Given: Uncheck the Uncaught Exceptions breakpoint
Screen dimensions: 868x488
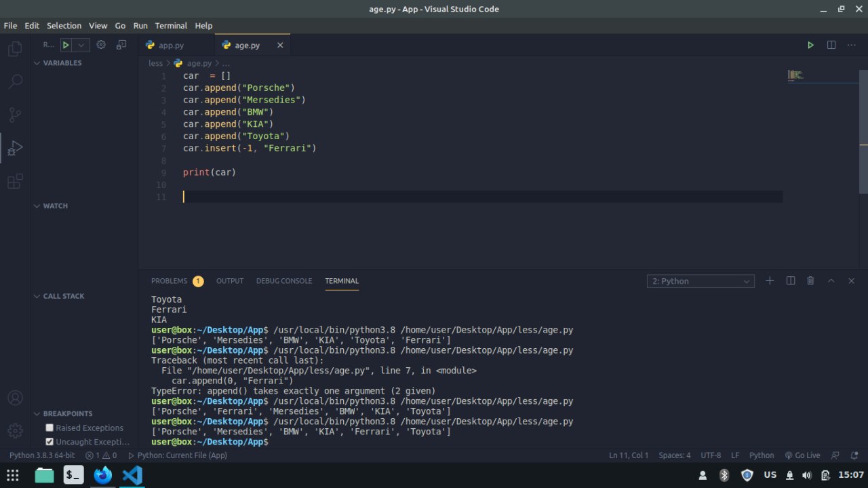Looking at the screenshot, I should (x=50, y=442).
